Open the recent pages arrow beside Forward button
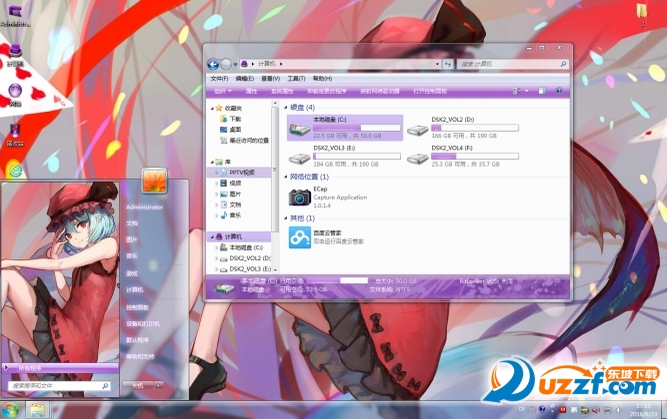 tap(235, 65)
